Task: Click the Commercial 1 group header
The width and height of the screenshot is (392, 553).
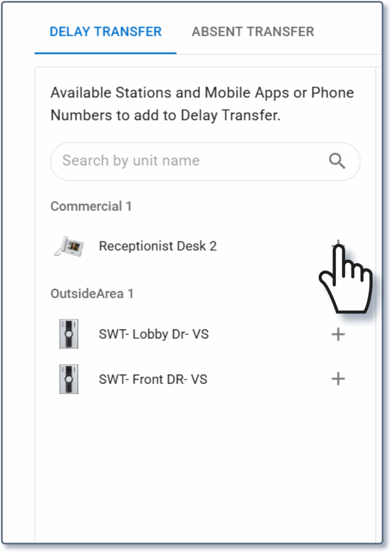Action: point(91,206)
